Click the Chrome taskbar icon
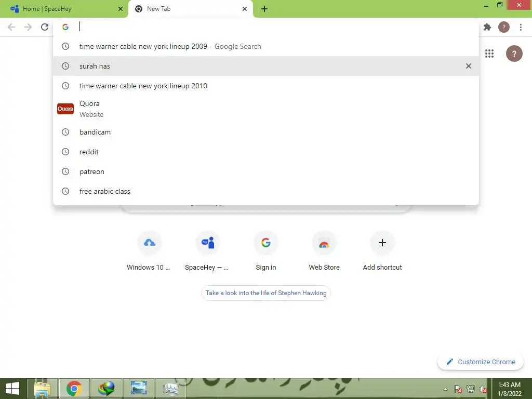Viewport: 532px width, 399px height. click(74, 389)
